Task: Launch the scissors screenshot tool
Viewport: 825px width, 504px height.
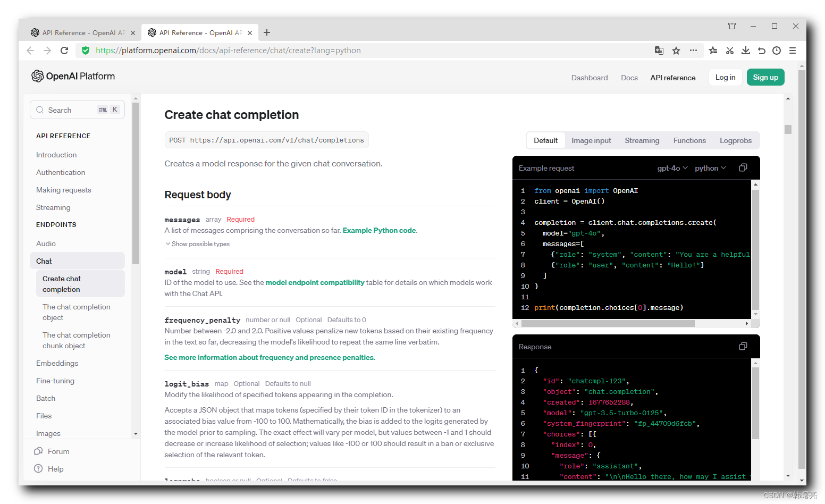Action: (x=730, y=51)
